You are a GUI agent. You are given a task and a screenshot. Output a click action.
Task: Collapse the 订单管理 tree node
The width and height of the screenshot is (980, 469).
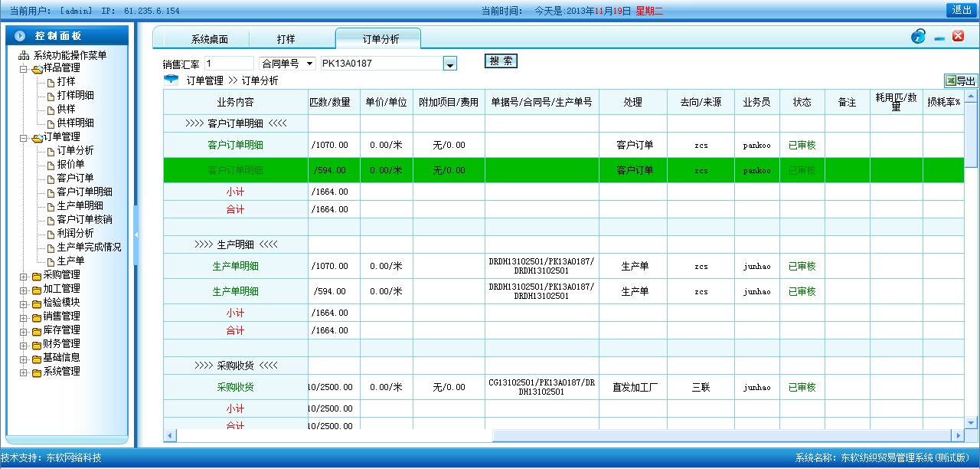[x=24, y=138]
